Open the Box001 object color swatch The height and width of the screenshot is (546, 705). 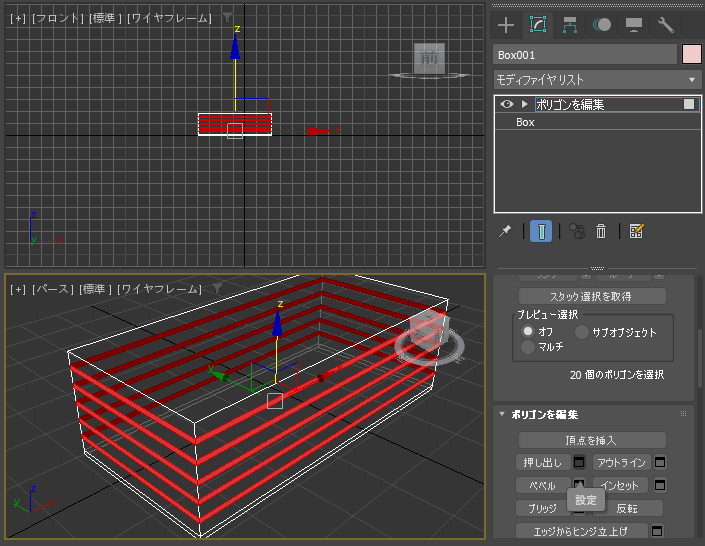pos(692,54)
